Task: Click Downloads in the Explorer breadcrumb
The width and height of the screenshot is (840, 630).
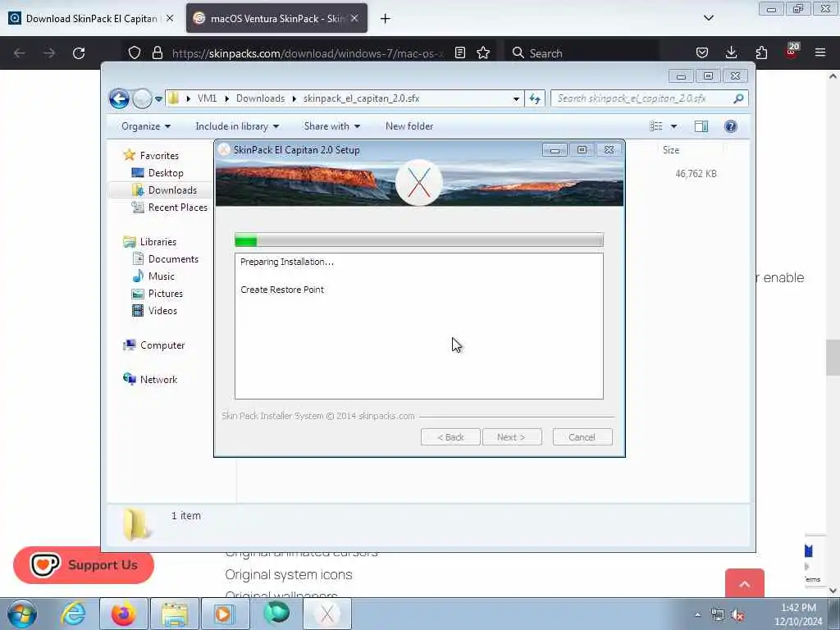Action: (260, 98)
